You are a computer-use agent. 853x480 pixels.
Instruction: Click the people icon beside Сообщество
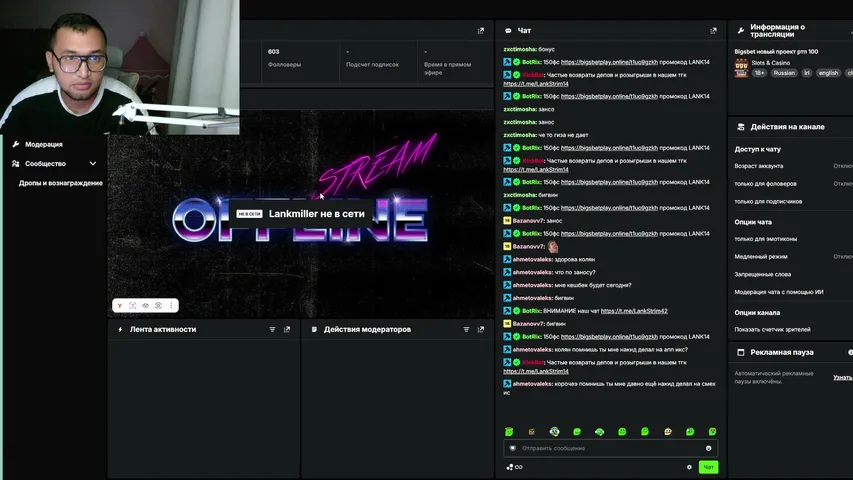pyautogui.click(x=16, y=163)
